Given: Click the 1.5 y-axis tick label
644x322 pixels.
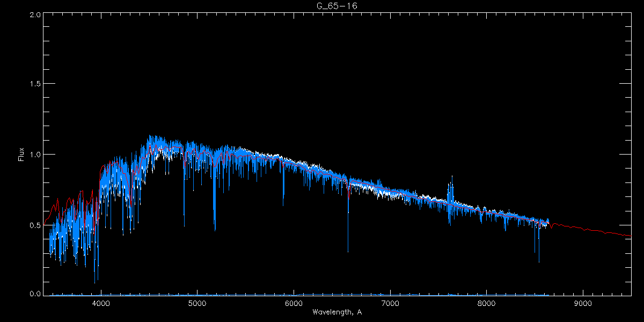Looking at the screenshot, I should pos(35,84).
